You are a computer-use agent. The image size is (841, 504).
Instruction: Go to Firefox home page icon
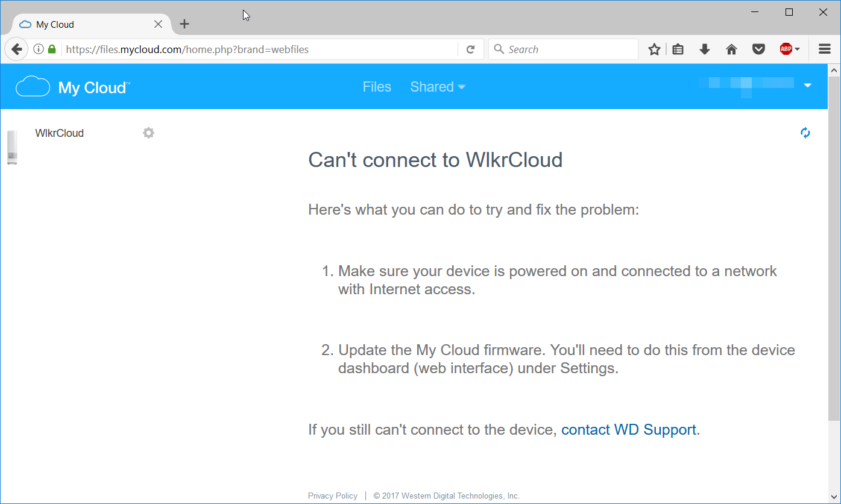coord(731,49)
